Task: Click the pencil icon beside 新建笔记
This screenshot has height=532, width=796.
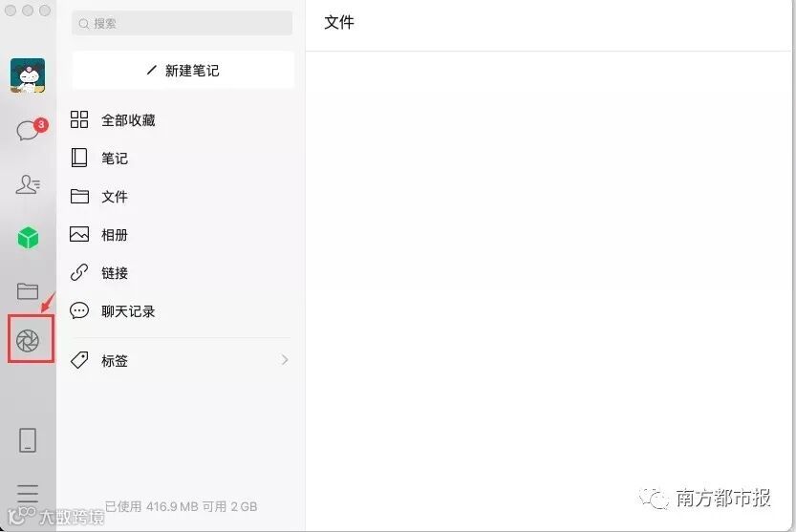Action: click(152, 70)
